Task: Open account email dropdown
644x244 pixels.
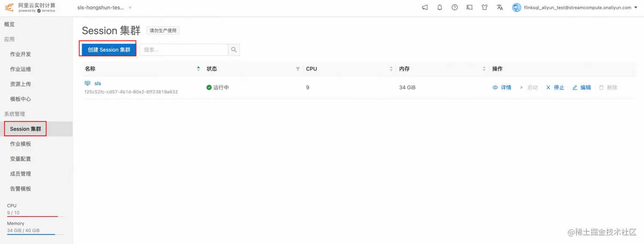Action: [580, 7]
